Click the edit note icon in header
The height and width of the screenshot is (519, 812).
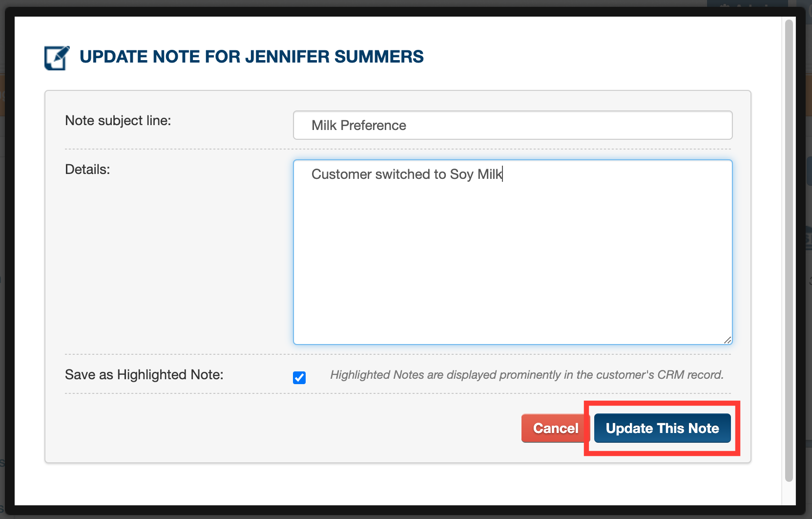point(57,58)
